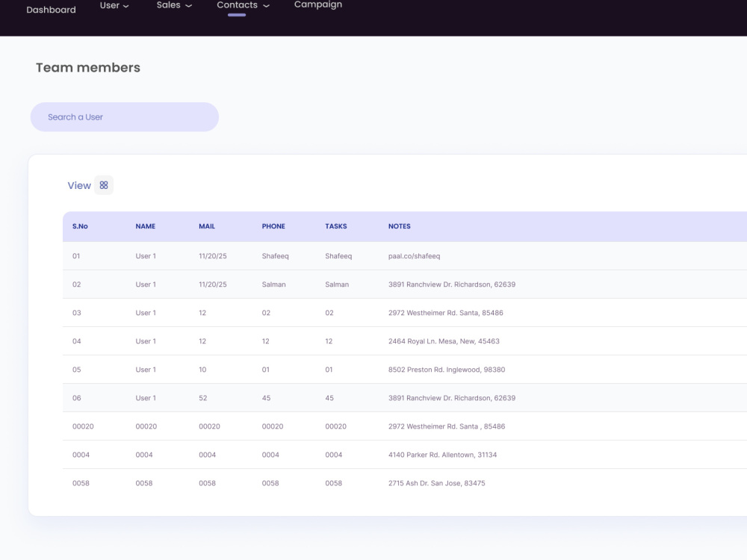The width and height of the screenshot is (747, 560).
Task: Click Shafeeq in the PHONE column
Action: coord(276,256)
